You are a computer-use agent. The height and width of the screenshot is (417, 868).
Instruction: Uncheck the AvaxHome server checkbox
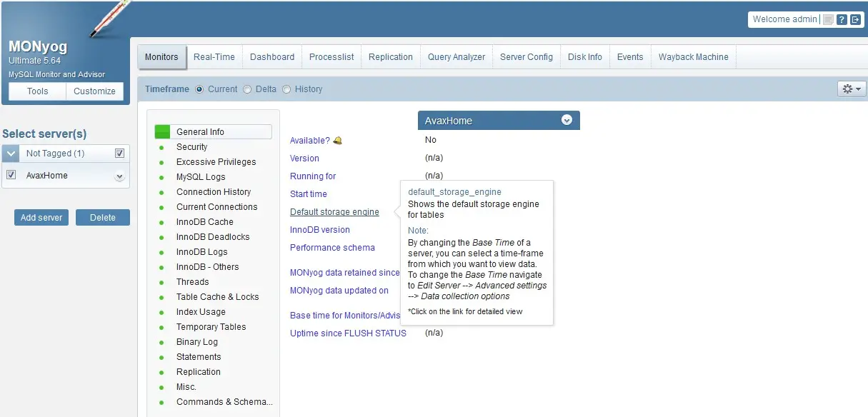click(11, 175)
